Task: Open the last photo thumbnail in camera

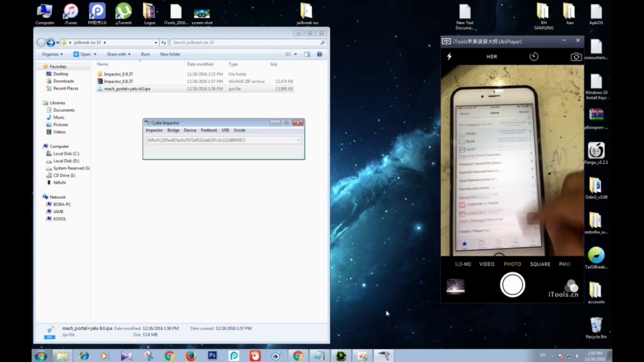Action: 455,286
